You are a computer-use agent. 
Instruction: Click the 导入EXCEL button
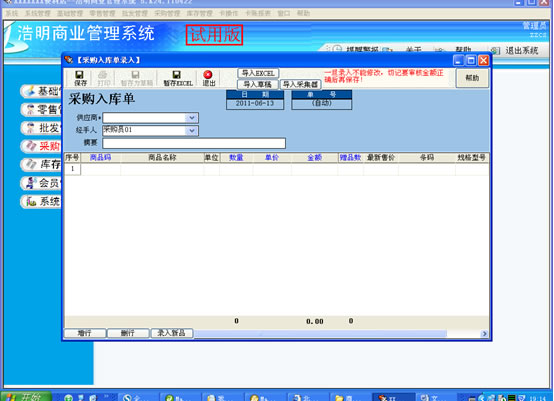258,73
